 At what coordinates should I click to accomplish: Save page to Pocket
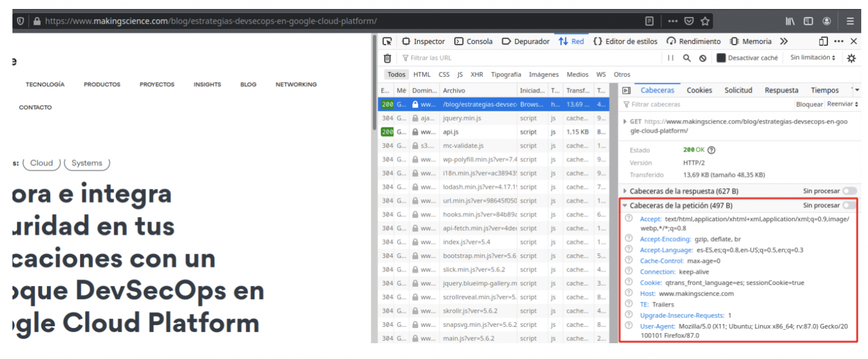[689, 21]
